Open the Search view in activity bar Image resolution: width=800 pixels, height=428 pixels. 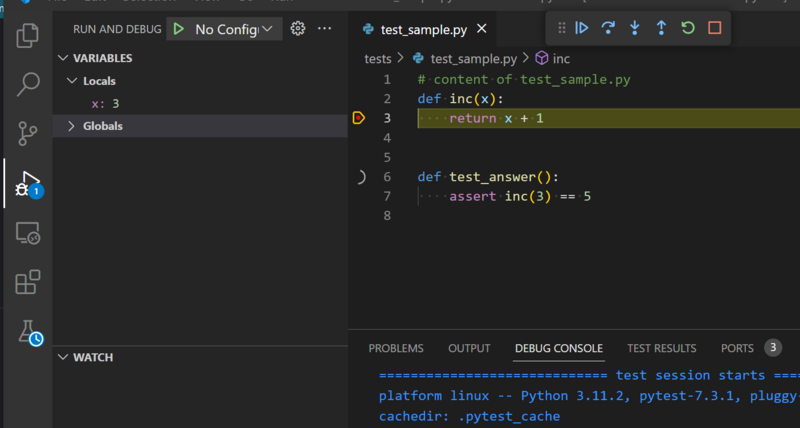[28, 84]
